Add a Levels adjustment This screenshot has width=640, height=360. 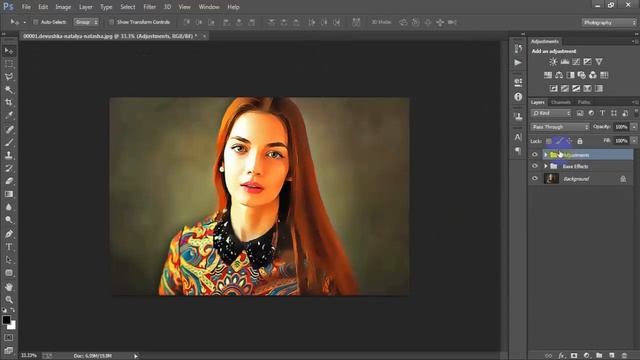click(x=565, y=62)
